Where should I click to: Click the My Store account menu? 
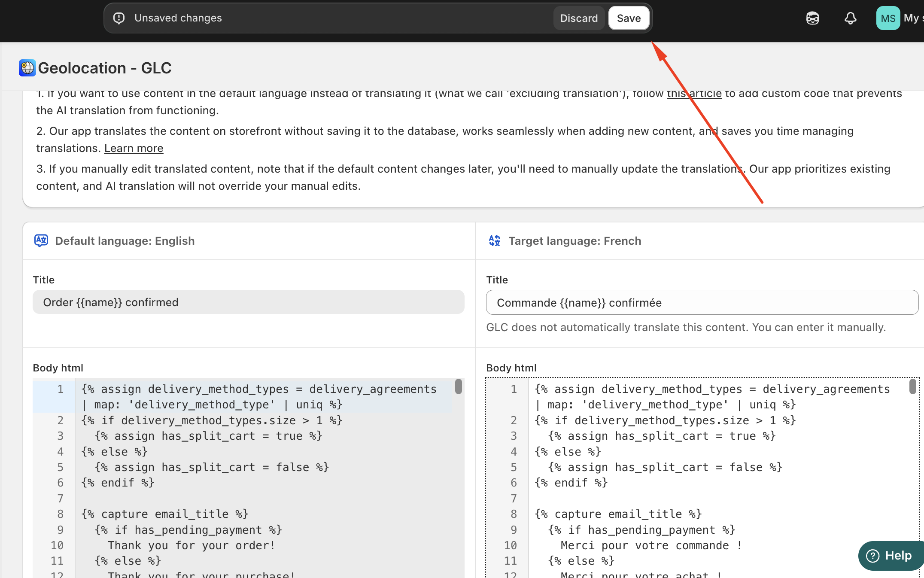pos(912,18)
